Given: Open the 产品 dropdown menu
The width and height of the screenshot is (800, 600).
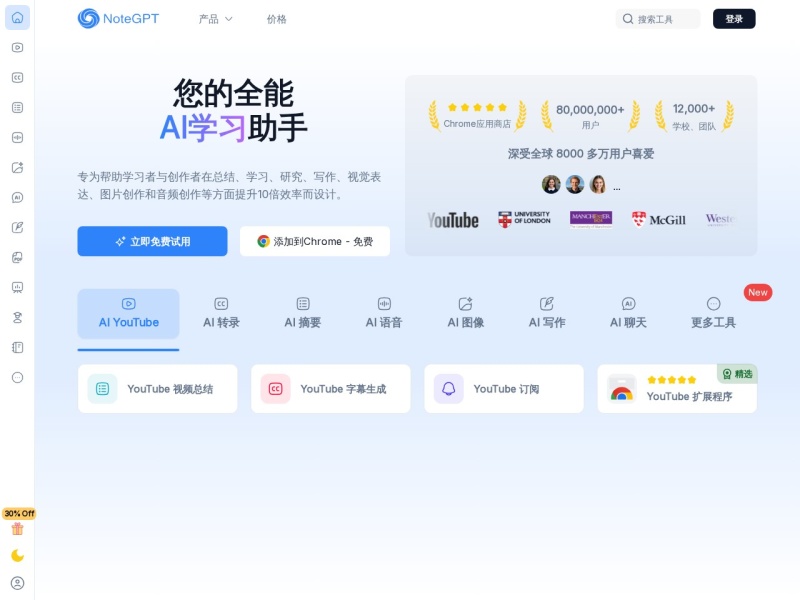Looking at the screenshot, I should [214, 18].
